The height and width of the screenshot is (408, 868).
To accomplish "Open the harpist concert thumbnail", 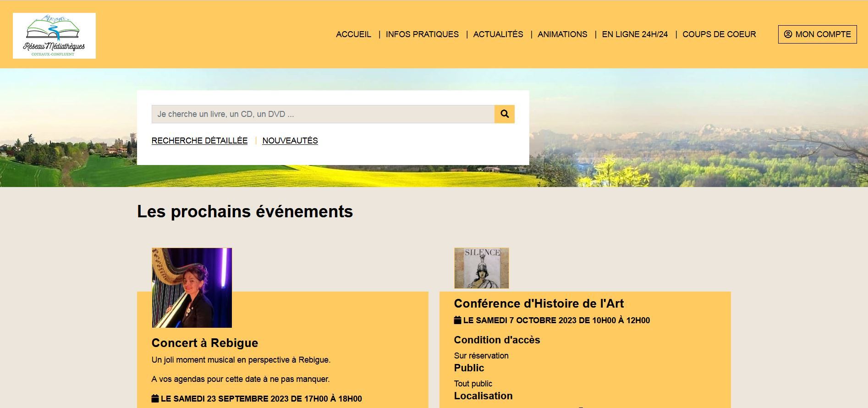I will 192,288.
